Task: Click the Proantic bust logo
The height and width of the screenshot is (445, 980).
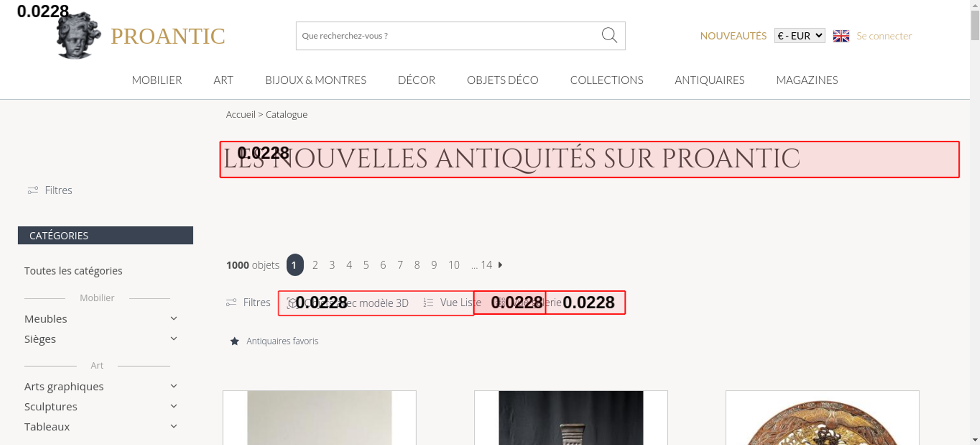Action: (x=78, y=35)
